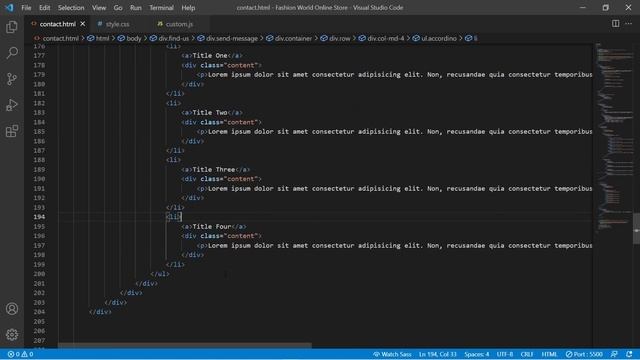
Task: Click Ln 194, Col 33 status entry
Action: pos(438,354)
